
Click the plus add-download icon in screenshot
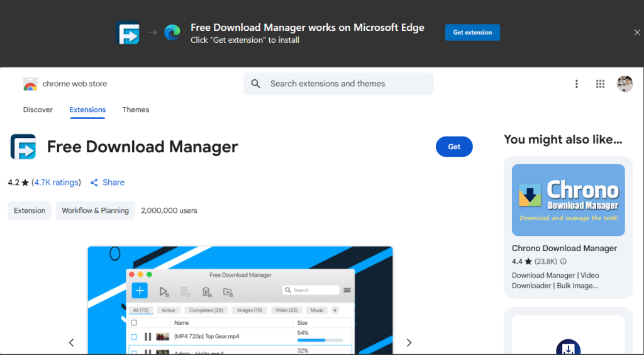tap(140, 291)
